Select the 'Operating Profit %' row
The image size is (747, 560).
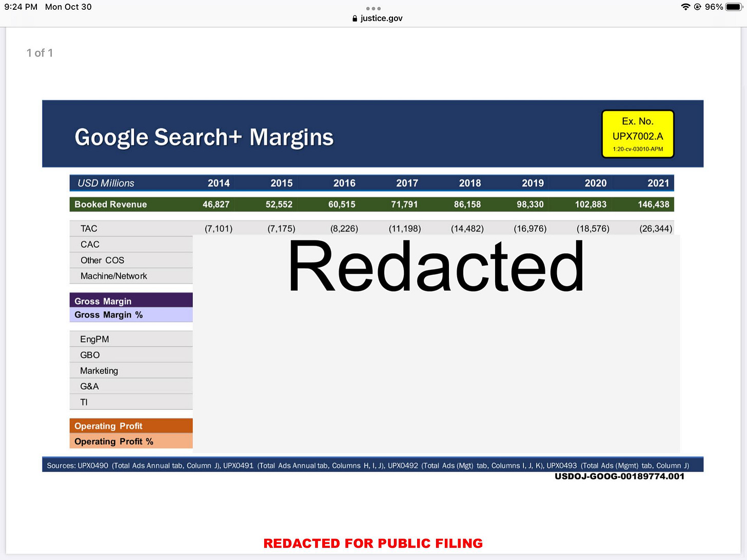pyautogui.click(x=131, y=441)
